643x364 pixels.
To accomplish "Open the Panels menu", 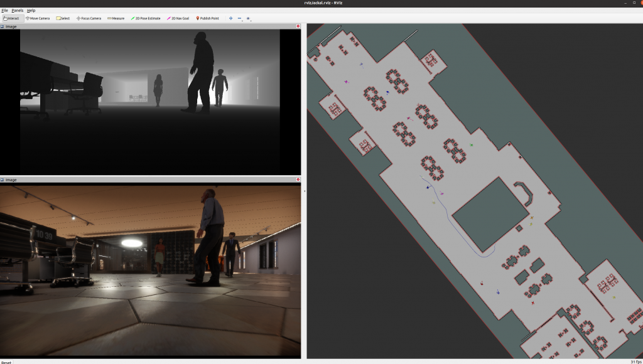I will tap(17, 10).
